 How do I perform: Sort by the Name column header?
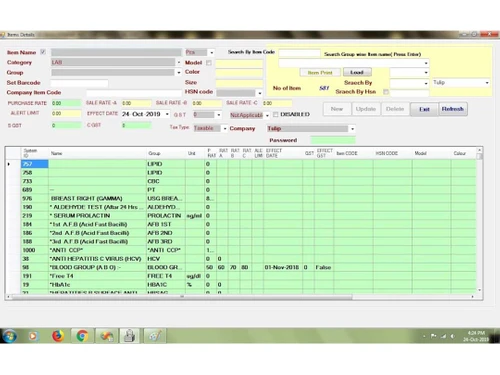[x=98, y=153]
